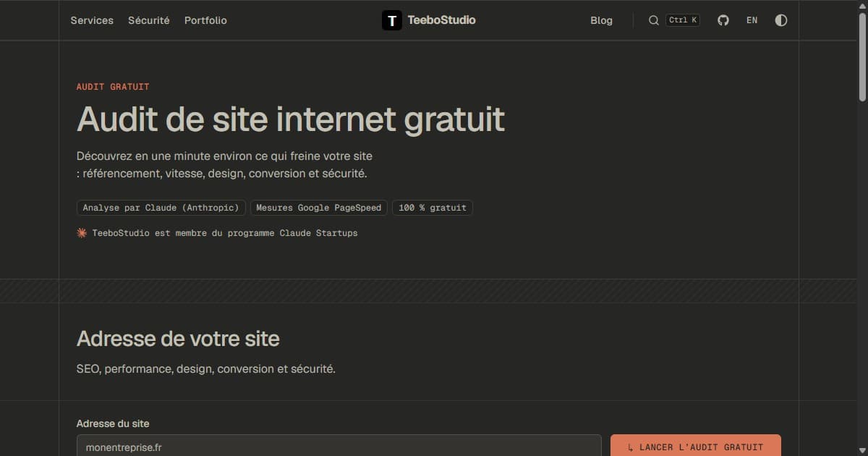868x456 pixels.
Task: Click the 'SEO, performance, design' subtitle
Action: 206,369
